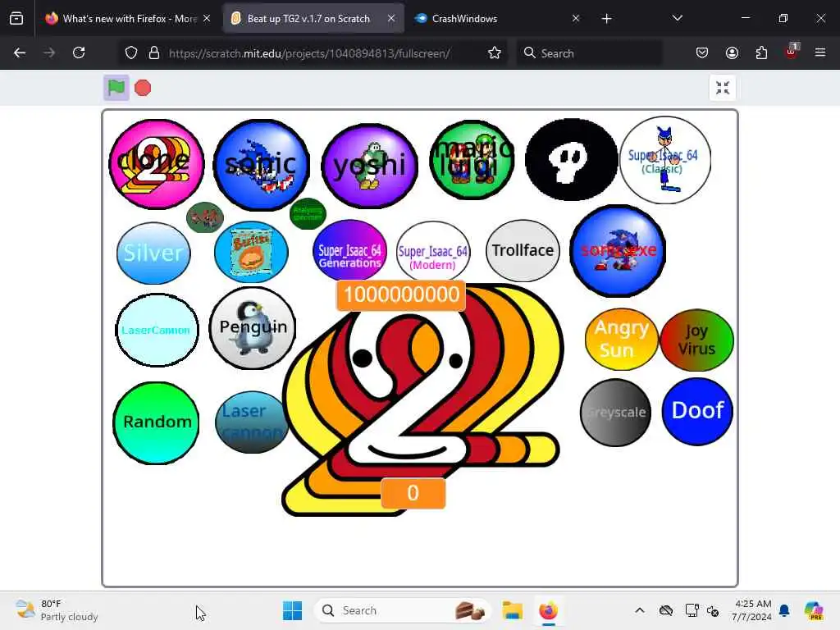The image size is (840, 630).
Task: Select the sonic.exe character bubble
Action: point(618,251)
